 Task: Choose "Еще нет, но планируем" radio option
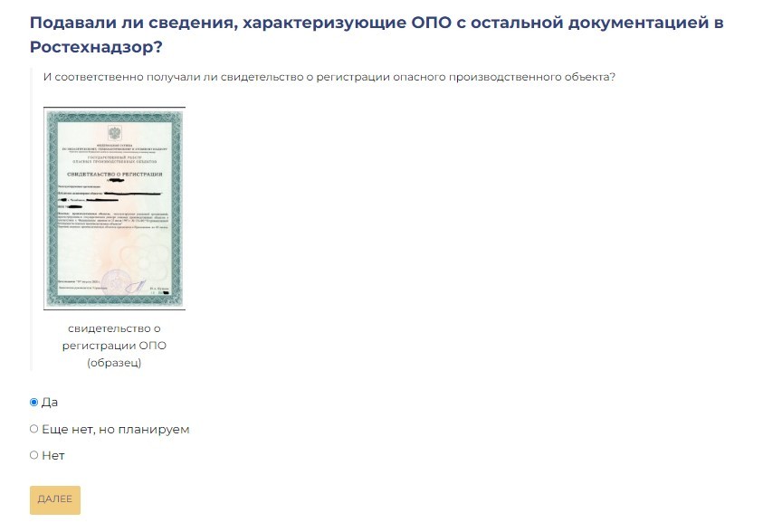click(x=33, y=429)
